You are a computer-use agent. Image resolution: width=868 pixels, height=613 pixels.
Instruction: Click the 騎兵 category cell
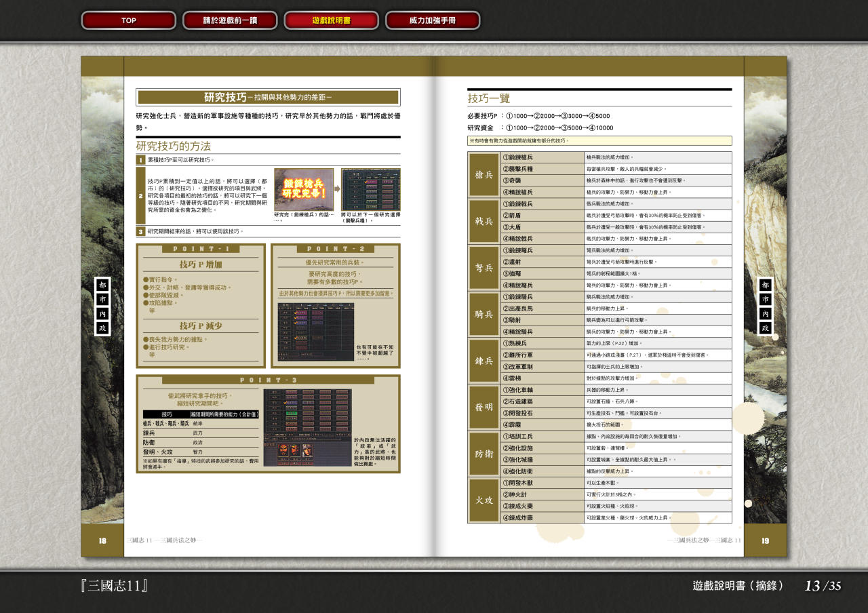(484, 314)
